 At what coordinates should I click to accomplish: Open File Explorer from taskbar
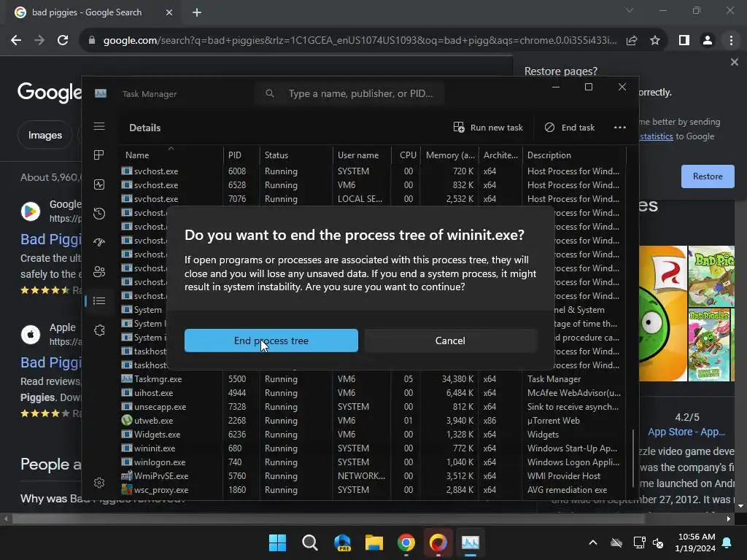[x=374, y=542]
